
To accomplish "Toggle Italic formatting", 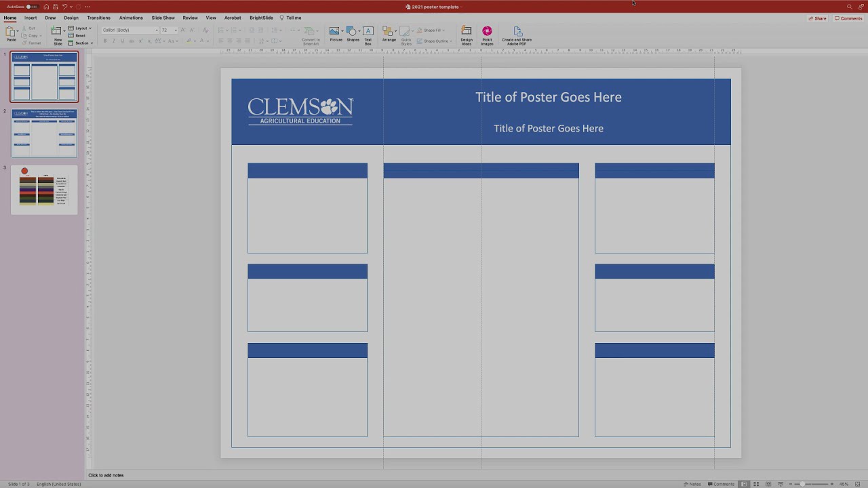I will tap(114, 41).
